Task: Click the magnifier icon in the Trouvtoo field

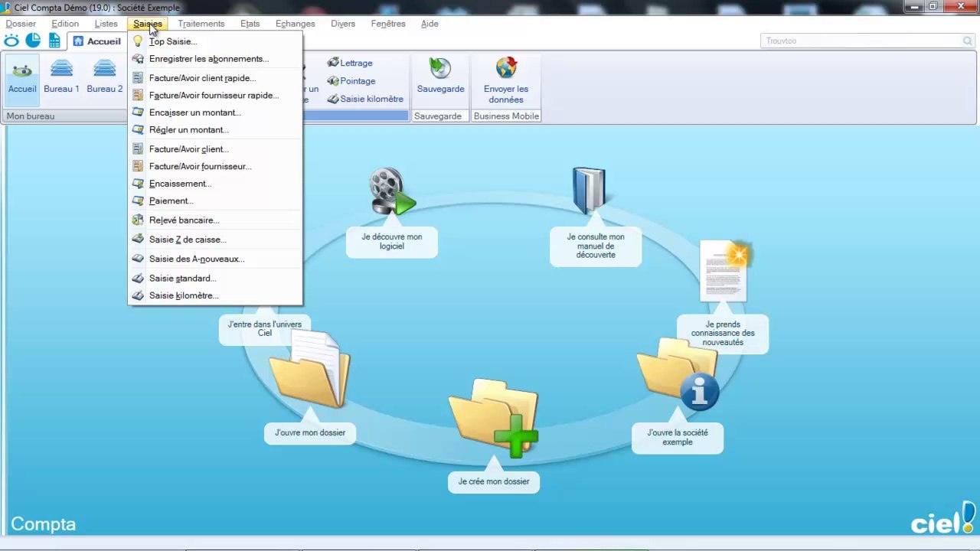Action: tap(968, 41)
